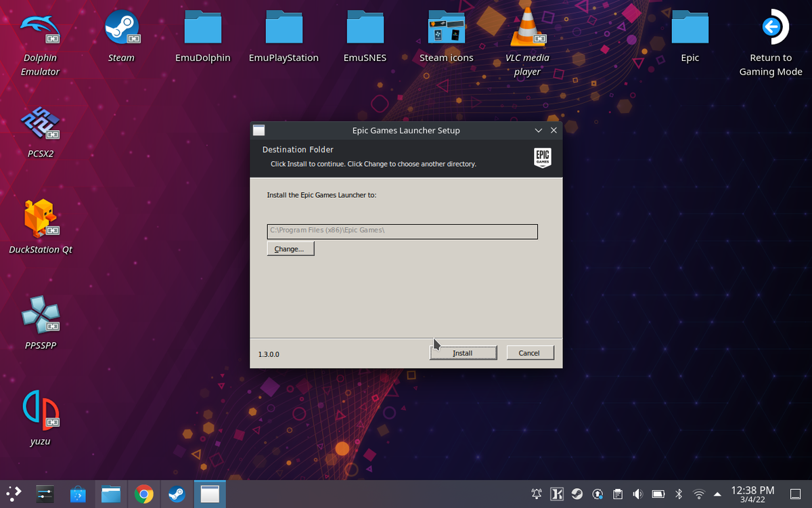Open the Application Launcher in taskbar

(14, 494)
